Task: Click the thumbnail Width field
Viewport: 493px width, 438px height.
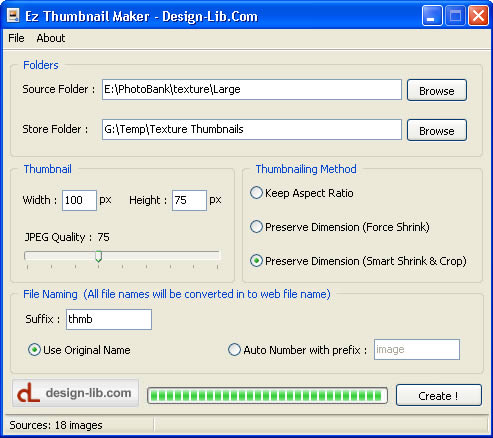Action: click(x=79, y=200)
